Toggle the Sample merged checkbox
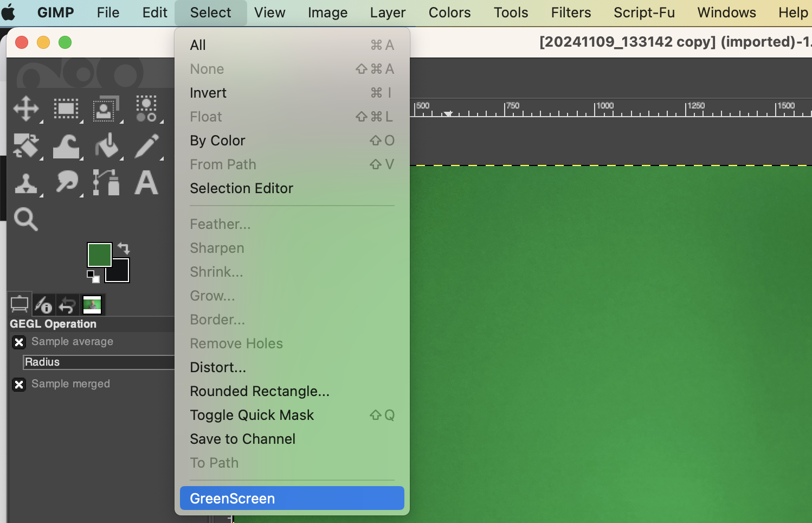Viewport: 812px width, 523px height. pyautogui.click(x=19, y=384)
